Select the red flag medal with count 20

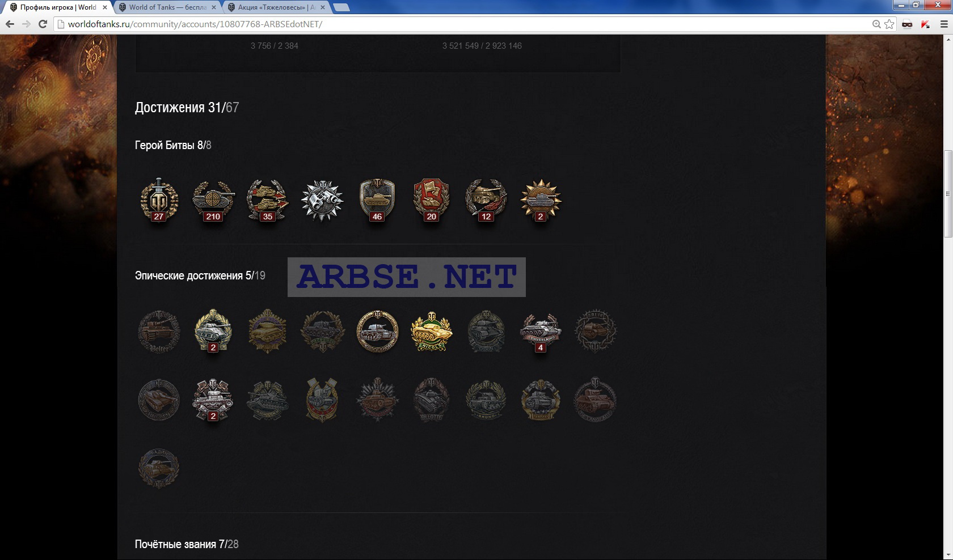(x=431, y=200)
